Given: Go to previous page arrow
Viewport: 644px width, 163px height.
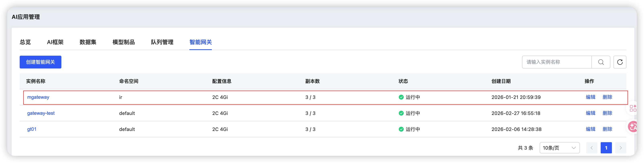Looking at the screenshot, I should pos(591,148).
